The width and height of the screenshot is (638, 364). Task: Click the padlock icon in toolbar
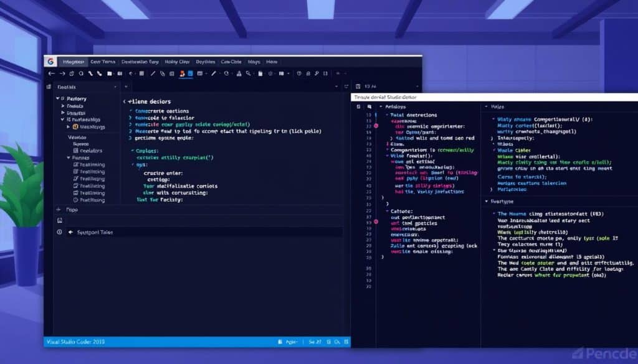coord(308,73)
